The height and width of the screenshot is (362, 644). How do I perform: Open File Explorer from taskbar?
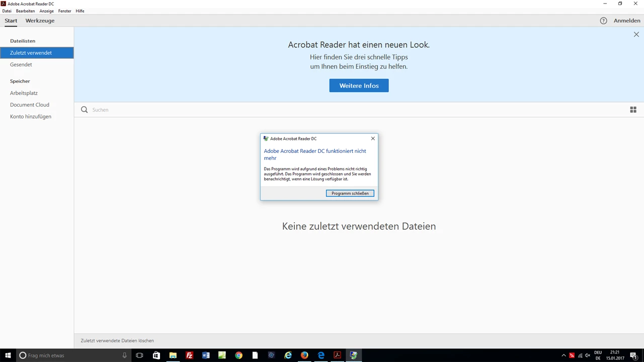173,355
